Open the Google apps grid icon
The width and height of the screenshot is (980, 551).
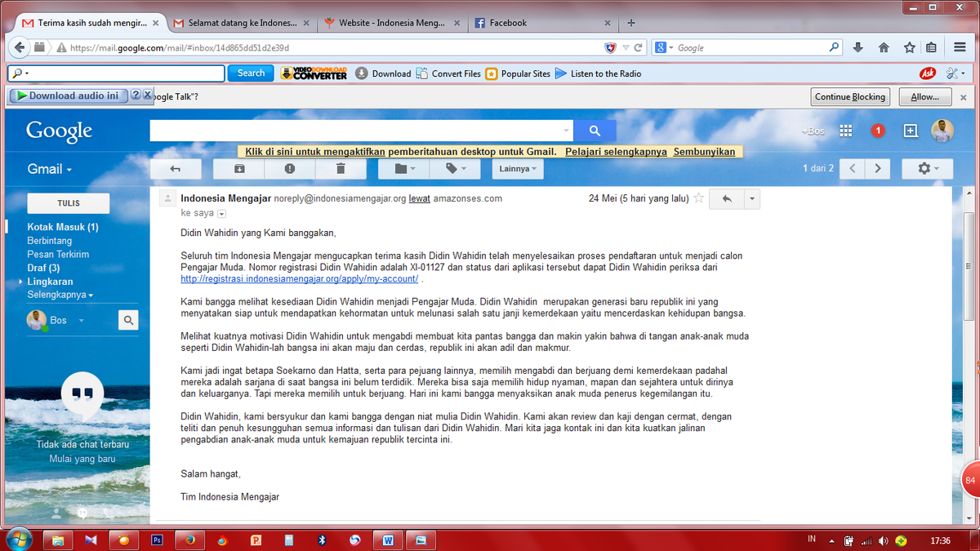pos(846,131)
